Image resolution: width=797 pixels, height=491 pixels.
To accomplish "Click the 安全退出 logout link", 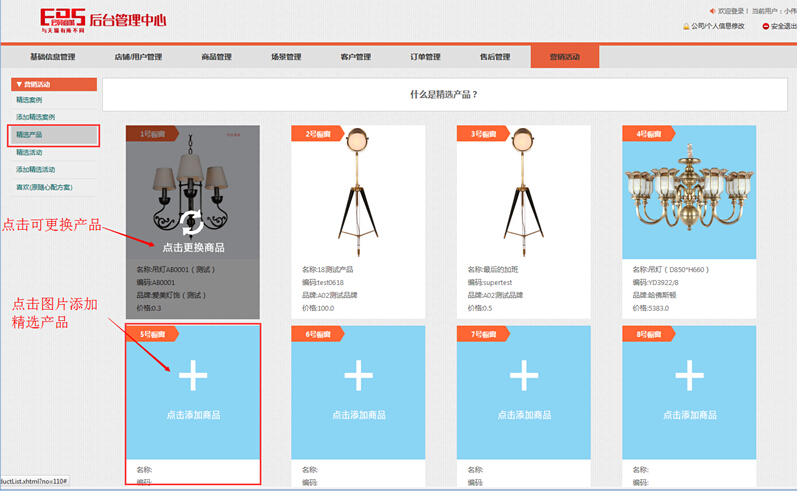I will pos(784,26).
